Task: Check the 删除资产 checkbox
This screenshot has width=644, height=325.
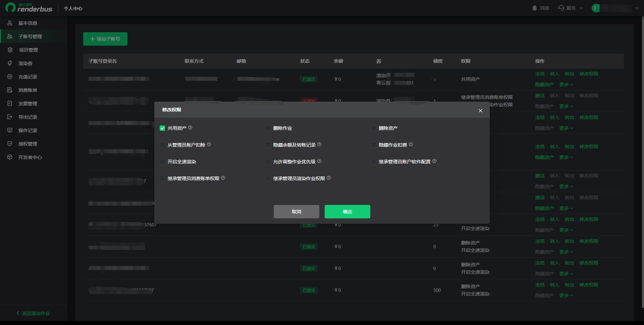Action: [x=373, y=128]
